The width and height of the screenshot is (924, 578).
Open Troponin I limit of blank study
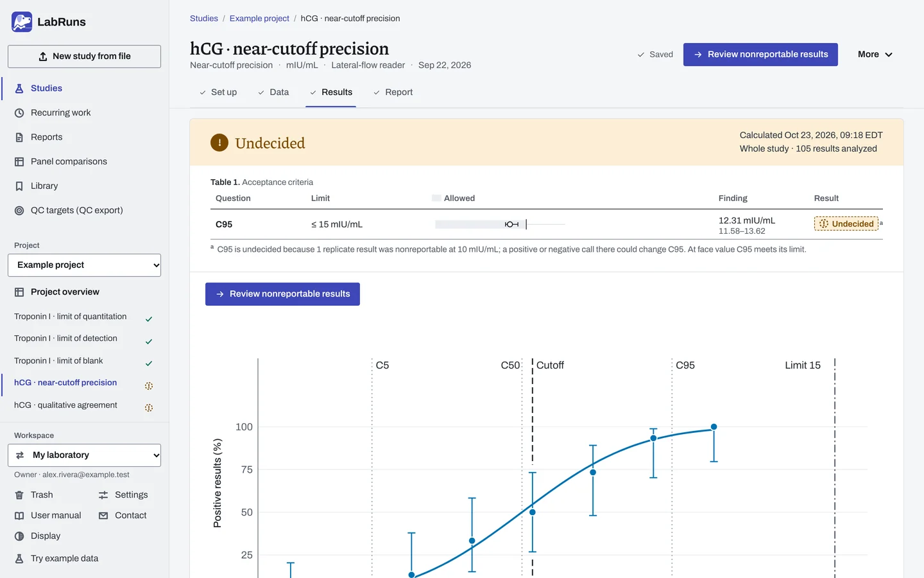[x=58, y=361]
